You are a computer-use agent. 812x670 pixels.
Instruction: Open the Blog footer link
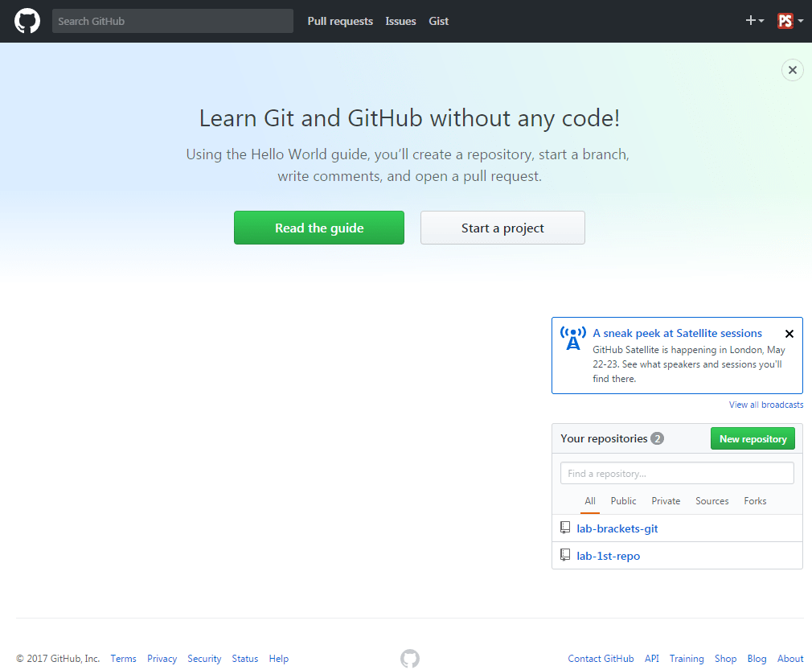(757, 659)
